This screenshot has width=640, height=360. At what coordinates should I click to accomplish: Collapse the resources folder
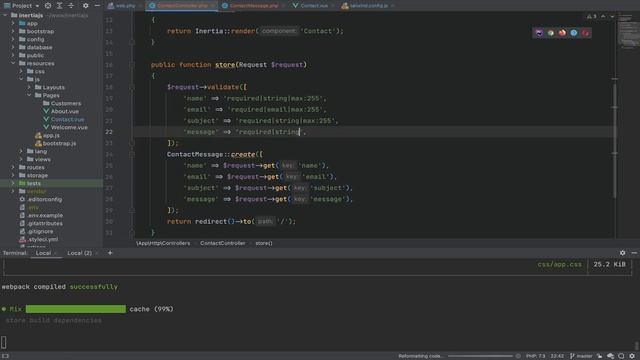13,64
